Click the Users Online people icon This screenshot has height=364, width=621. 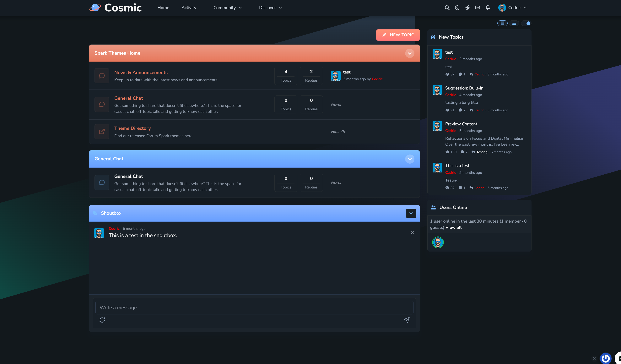(433, 208)
